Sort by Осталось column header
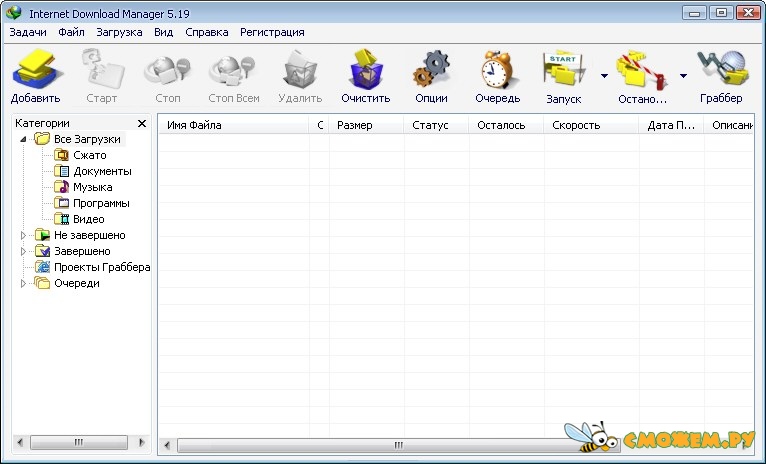 (x=506, y=125)
